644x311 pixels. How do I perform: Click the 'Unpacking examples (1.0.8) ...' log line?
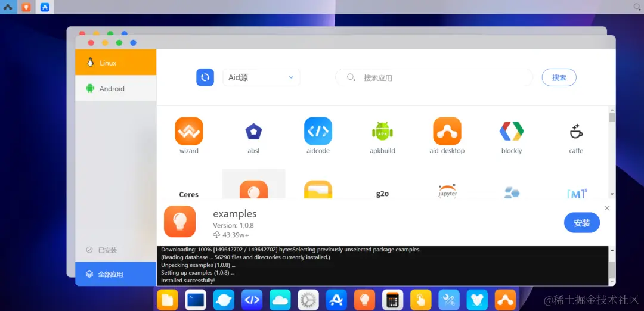pos(198,265)
